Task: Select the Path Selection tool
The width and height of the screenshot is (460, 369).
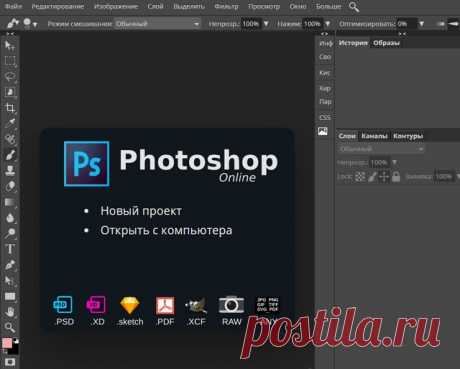Action: click(x=10, y=281)
